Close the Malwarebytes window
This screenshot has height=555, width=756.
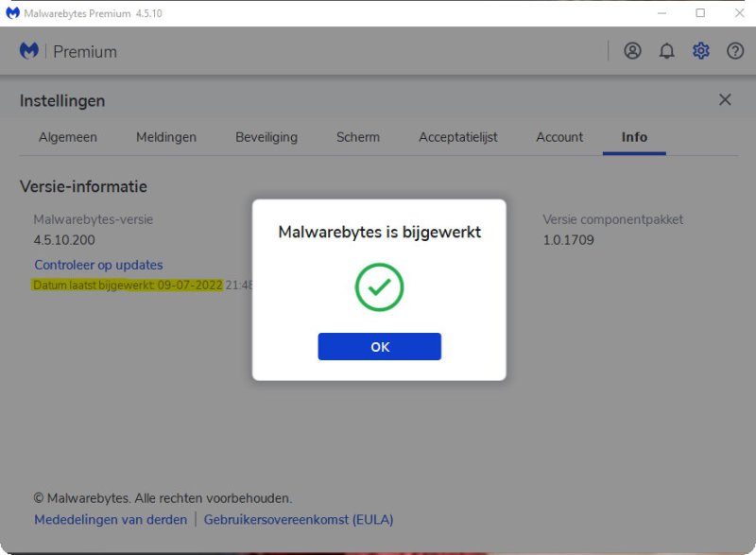pos(740,13)
